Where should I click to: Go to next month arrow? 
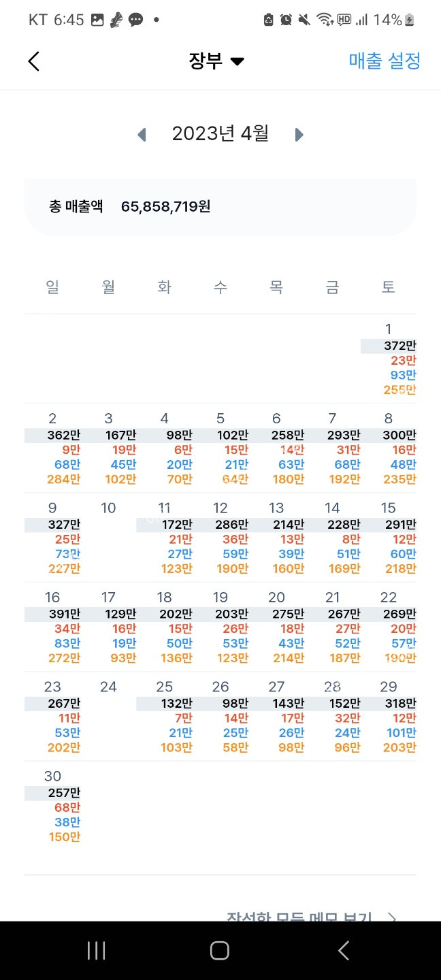click(x=299, y=135)
